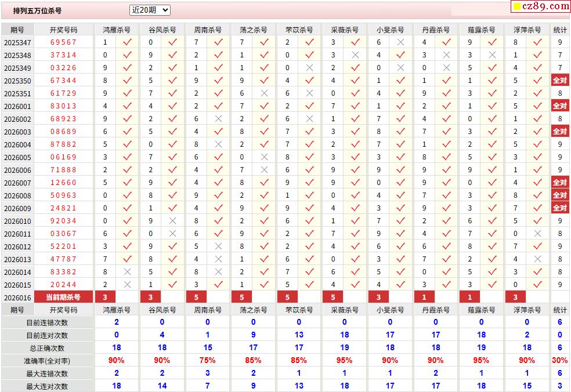The image size is (571, 392).
Task: Click the checkmark for 薤露杀号 in row 2026009
Action: pos(492,208)
